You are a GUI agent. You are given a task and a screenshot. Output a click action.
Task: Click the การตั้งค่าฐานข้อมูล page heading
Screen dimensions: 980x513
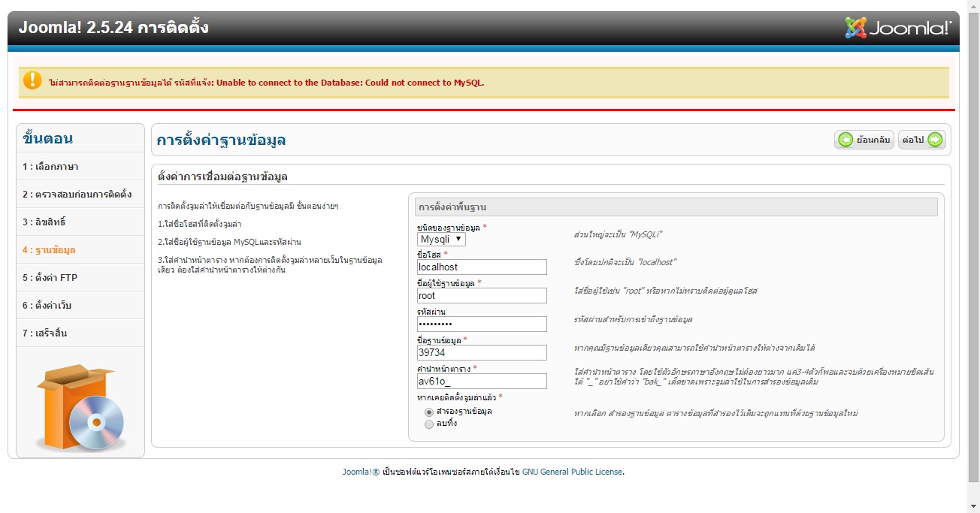tap(221, 140)
